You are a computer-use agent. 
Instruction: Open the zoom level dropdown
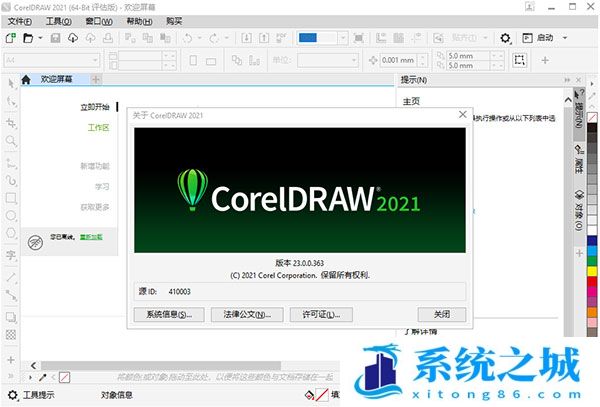343,38
